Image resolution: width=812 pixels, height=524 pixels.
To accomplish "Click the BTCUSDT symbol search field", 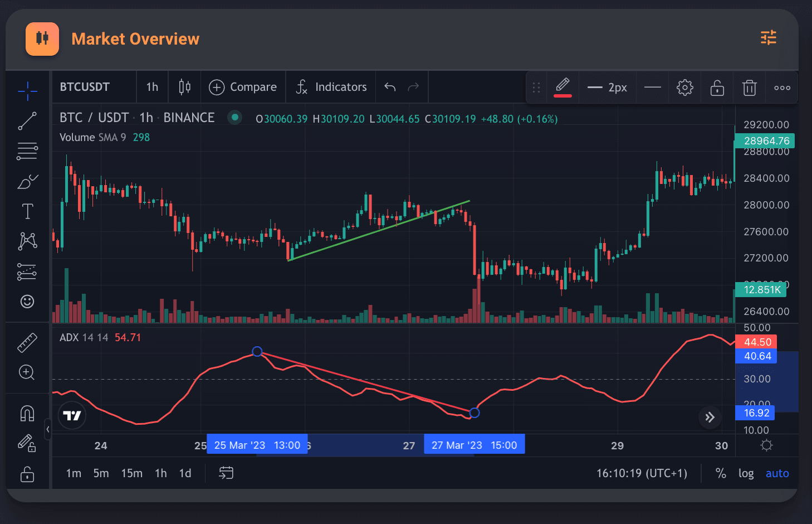I will pyautogui.click(x=85, y=87).
